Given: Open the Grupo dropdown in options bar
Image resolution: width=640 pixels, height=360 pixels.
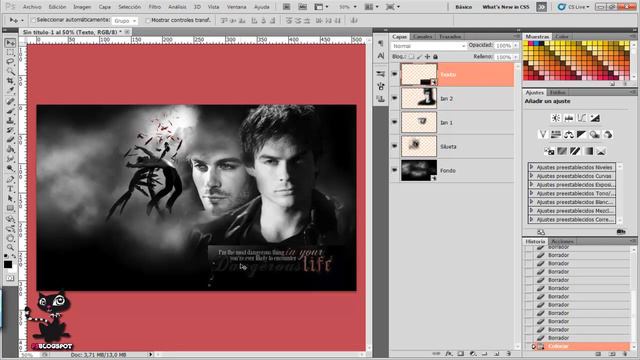Looking at the screenshot, I should tap(124, 20).
